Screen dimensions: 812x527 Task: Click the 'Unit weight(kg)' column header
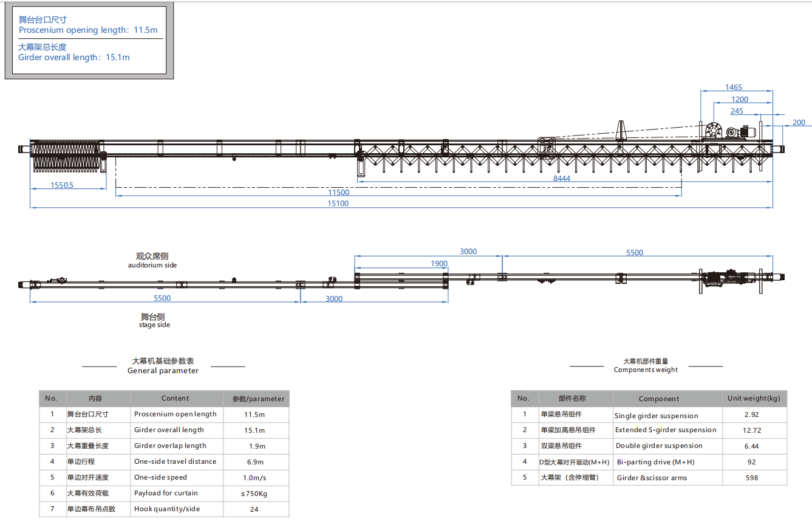pos(754,398)
